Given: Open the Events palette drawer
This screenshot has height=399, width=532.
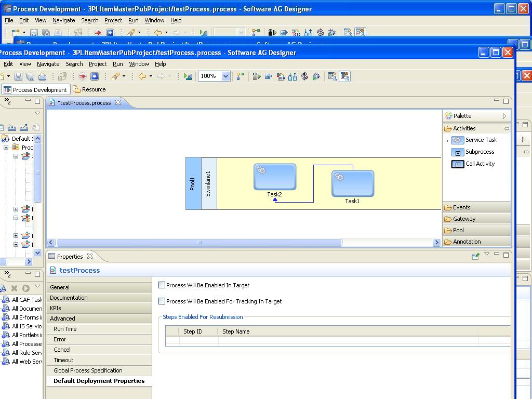Looking at the screenshot, I should coord(477,207).
